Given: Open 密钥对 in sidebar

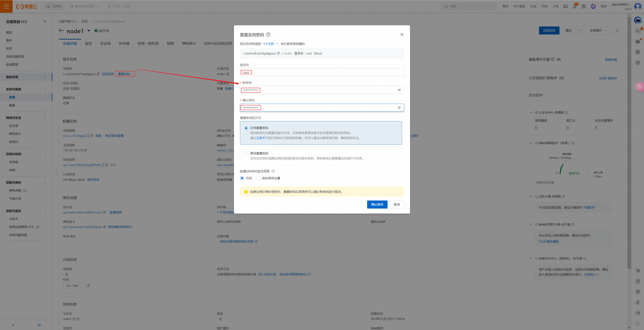Looking at the screenshot, I should tap(13, 142).
